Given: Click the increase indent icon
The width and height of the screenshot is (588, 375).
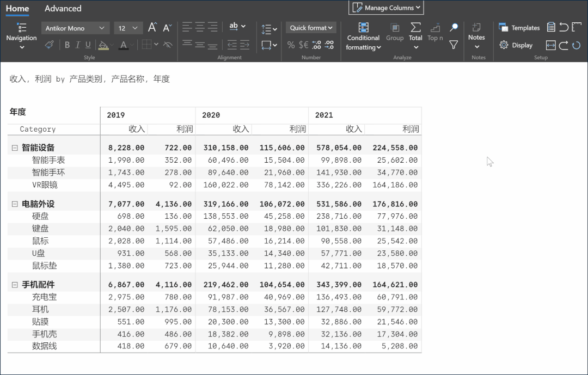Looking at the screenshot, I should coord(244,45).
